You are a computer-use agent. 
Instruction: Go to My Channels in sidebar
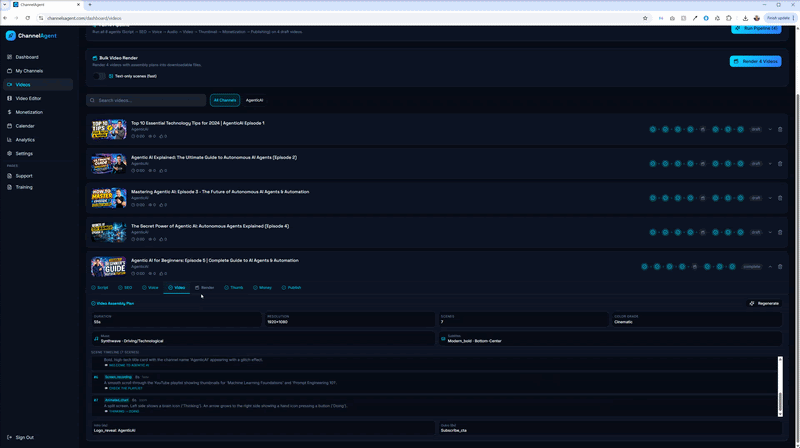(x=29, y=71)
